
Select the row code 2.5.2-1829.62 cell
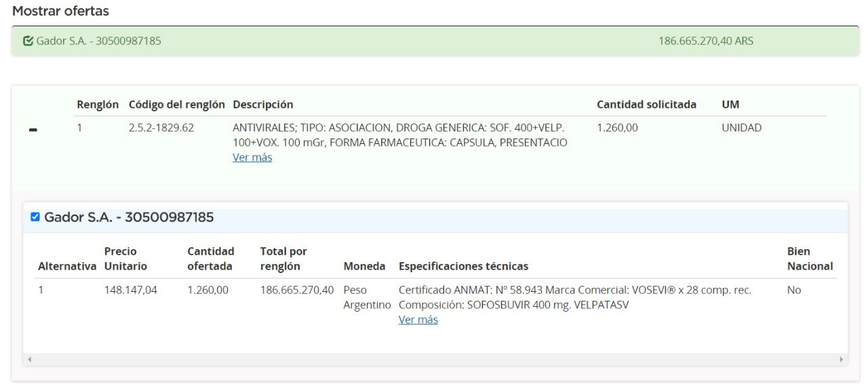161,128
